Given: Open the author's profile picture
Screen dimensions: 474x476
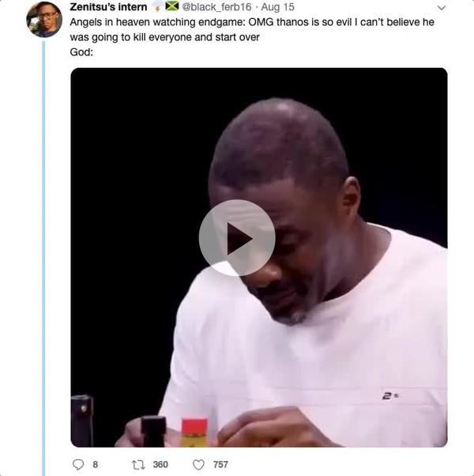Looking at the screenshot, I should coord(44,19).
